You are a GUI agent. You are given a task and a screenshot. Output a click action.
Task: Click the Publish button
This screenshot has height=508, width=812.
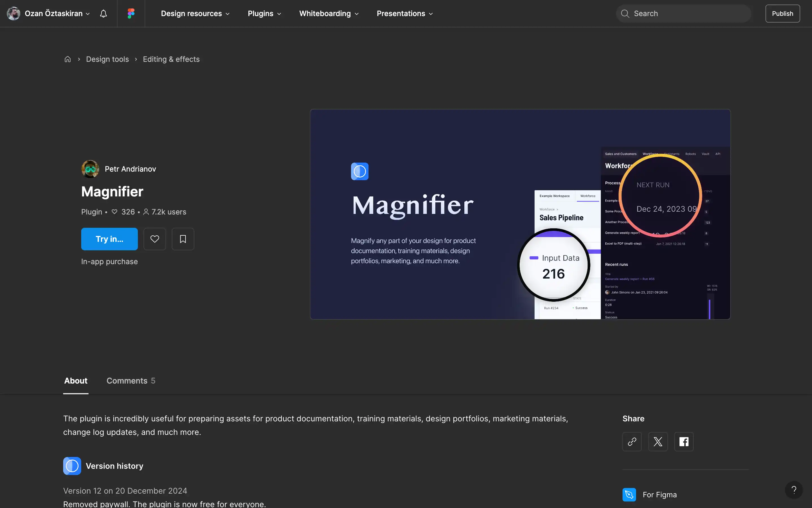pyautogui.click(x=782, y=14)
